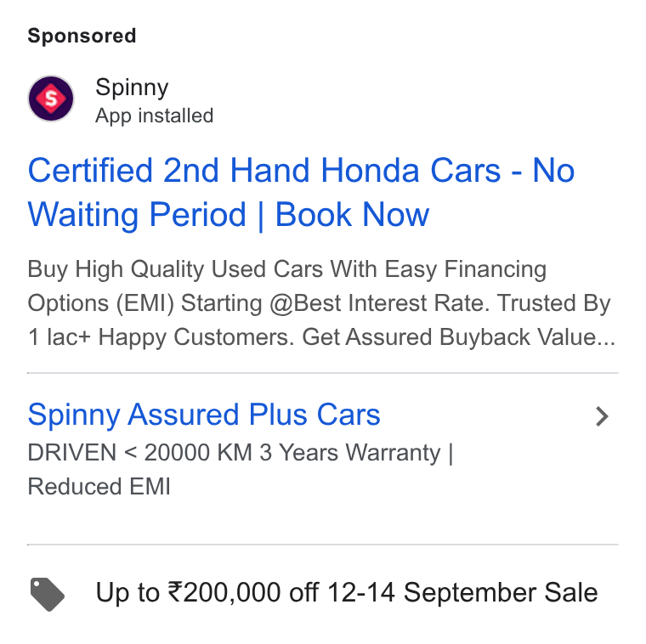Image resolution: width=646 pixels, height=644 pixels.
Task: Tap the App installed label
Action: click(x=155, y=116)
